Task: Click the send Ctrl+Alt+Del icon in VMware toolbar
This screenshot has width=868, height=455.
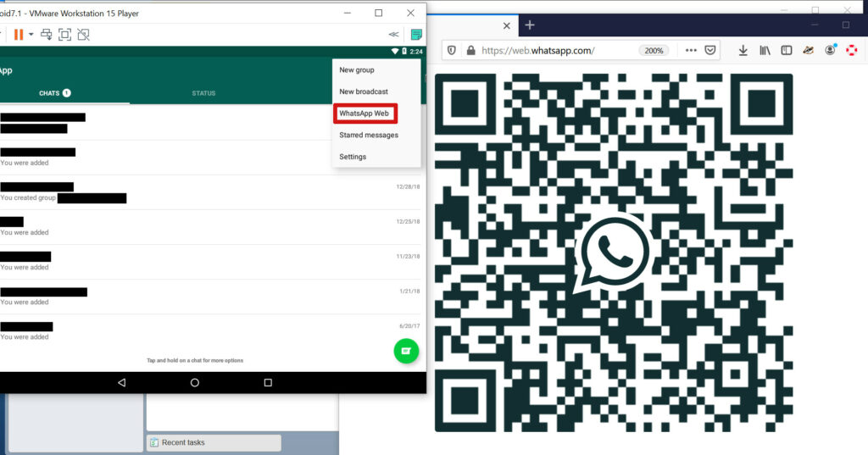Action: [x=47, y=35]
